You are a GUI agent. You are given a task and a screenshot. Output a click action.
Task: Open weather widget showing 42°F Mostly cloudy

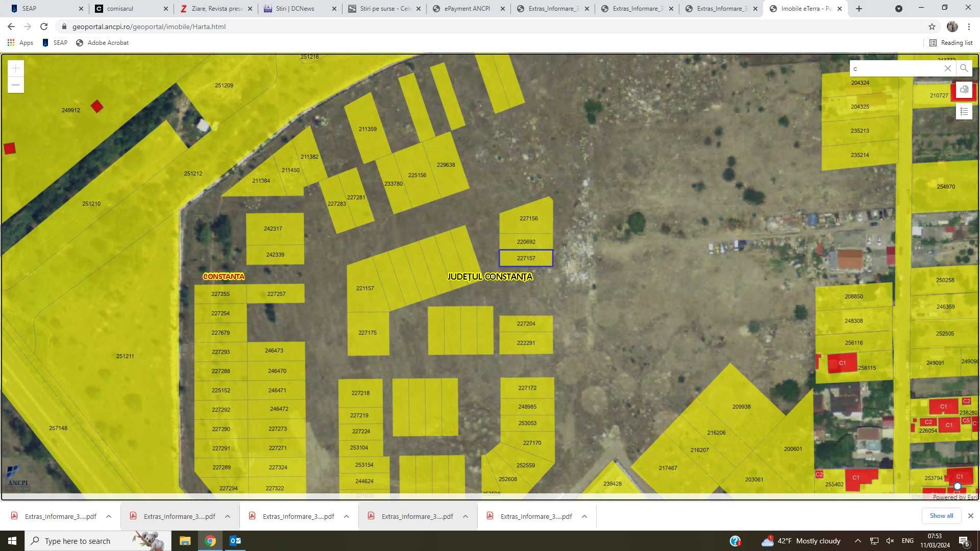click(x=801, y=541)
